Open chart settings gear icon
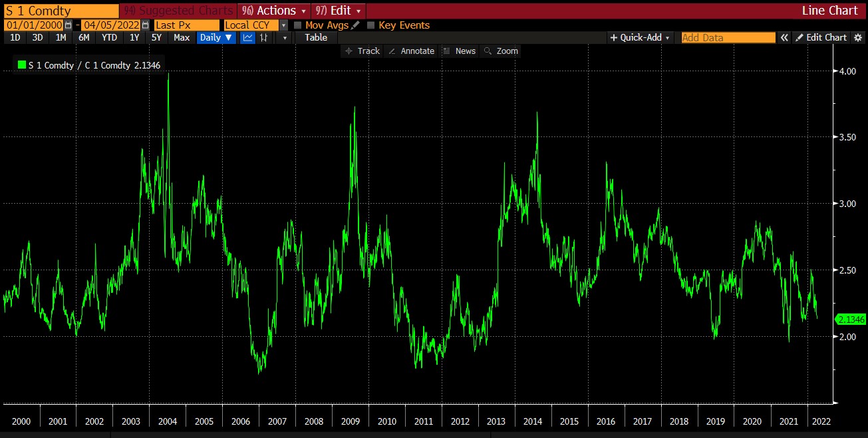 pyautogui.click(x=858, y=38)
